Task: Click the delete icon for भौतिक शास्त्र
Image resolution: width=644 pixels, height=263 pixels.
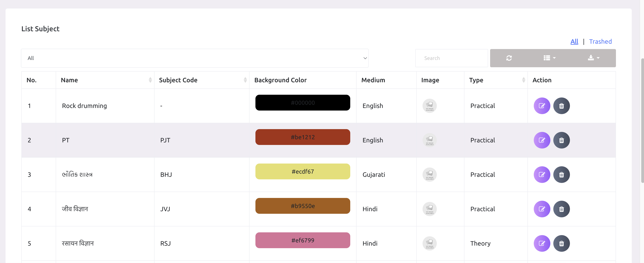Action: (x=561, y=174)
